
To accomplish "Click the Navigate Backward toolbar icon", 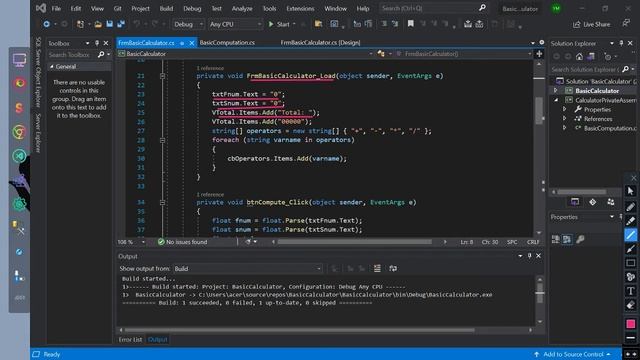I will pyautogui.click(x=47, y=24).
